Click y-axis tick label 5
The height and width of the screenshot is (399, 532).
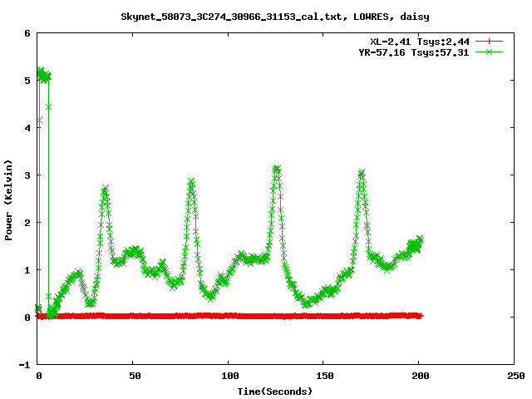[27, 81]
